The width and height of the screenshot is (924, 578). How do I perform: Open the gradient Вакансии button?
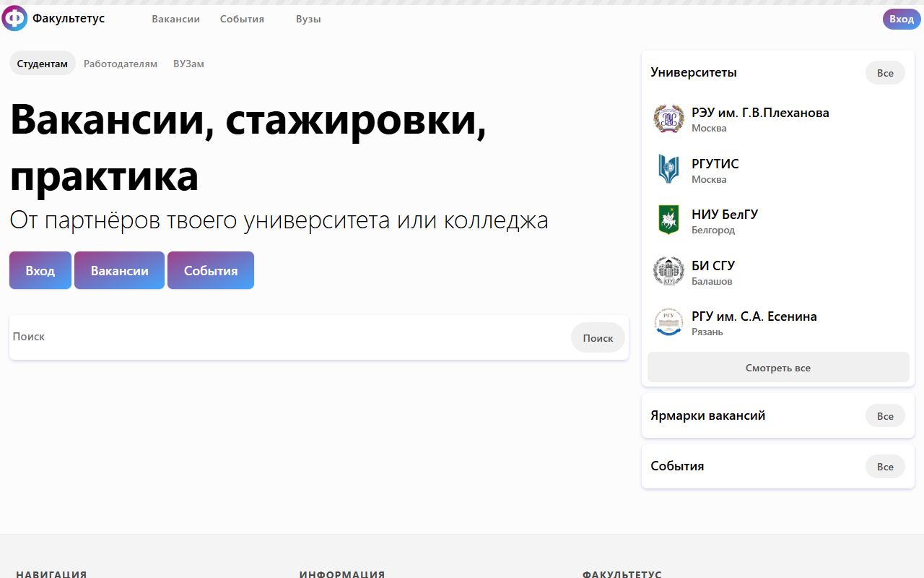click(x=120, y=270)
